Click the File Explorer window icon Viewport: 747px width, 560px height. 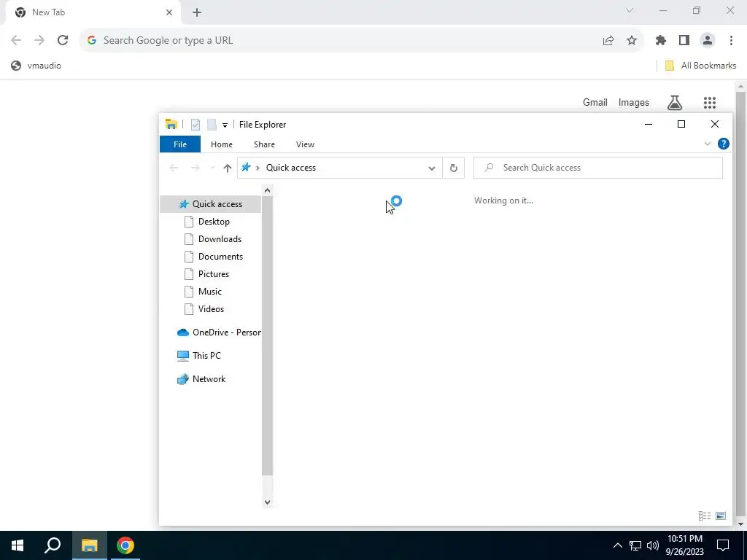click(x=171, y=124)
